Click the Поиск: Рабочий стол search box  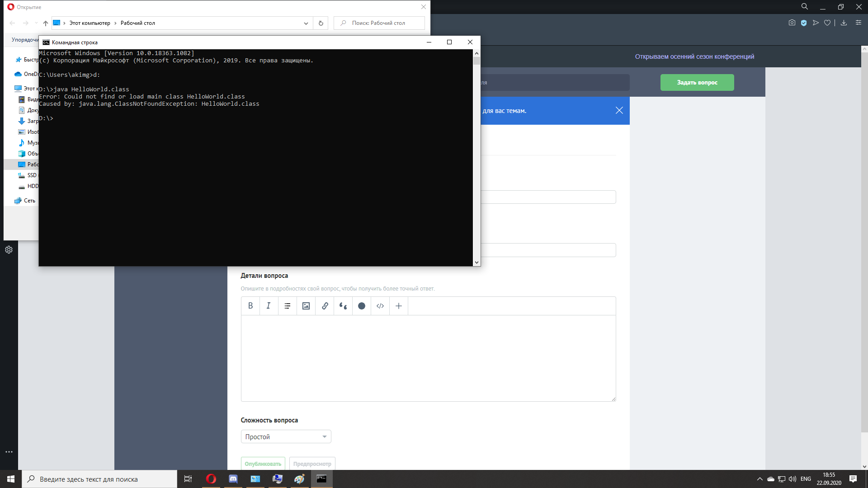(x=379, y=23)
